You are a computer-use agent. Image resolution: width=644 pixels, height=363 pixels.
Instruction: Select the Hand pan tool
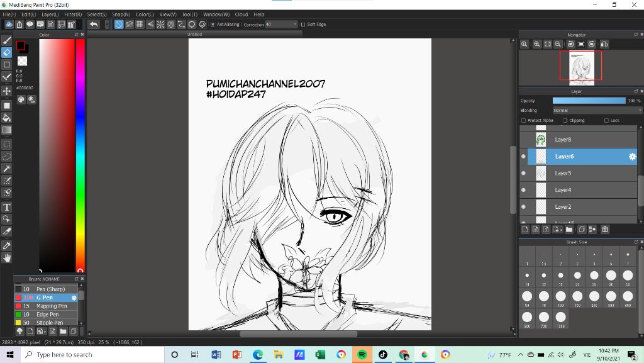point(7,258)
